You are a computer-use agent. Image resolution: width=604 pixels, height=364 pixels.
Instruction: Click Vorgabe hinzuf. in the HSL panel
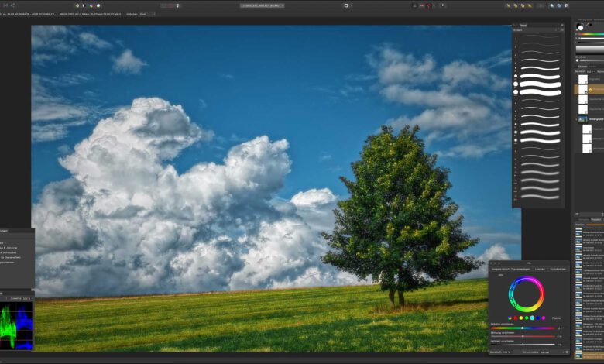tap(500, 269)
